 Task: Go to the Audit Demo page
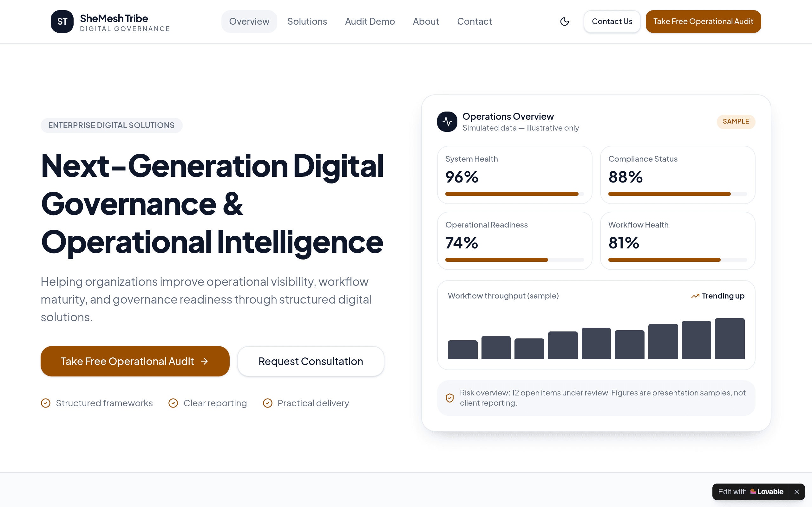coord(370,22)
